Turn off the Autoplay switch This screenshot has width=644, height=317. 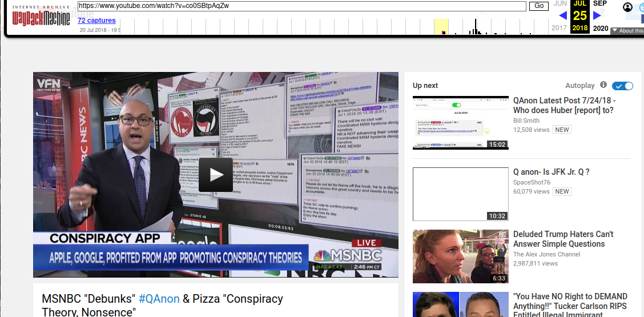[622, 86]
